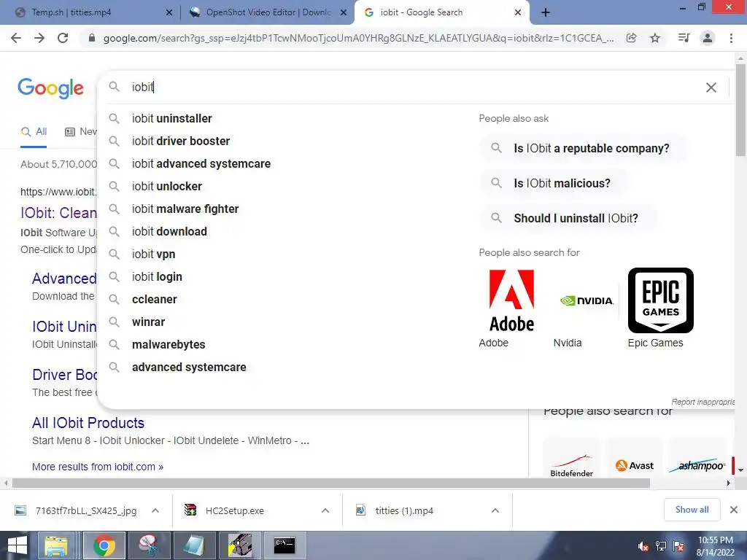Choose the suggestion iobit driver booster

click(x=181, y=141)
